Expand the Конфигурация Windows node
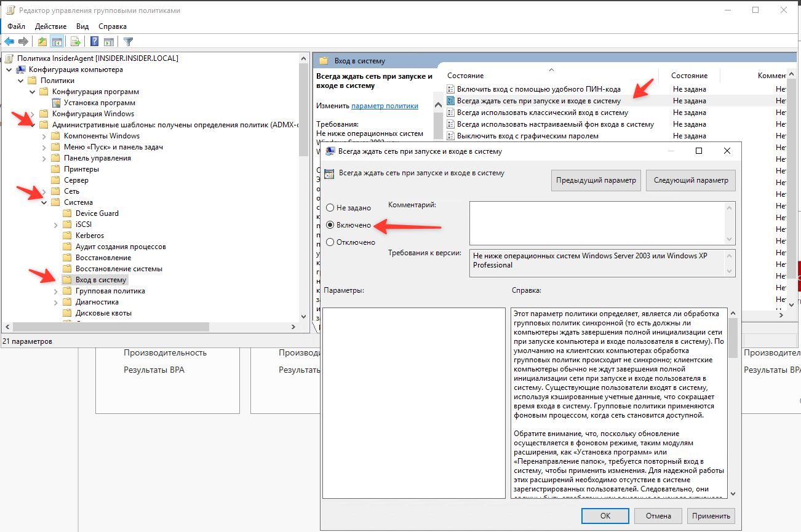The image size is (801, 532). [x=32, y=114]
